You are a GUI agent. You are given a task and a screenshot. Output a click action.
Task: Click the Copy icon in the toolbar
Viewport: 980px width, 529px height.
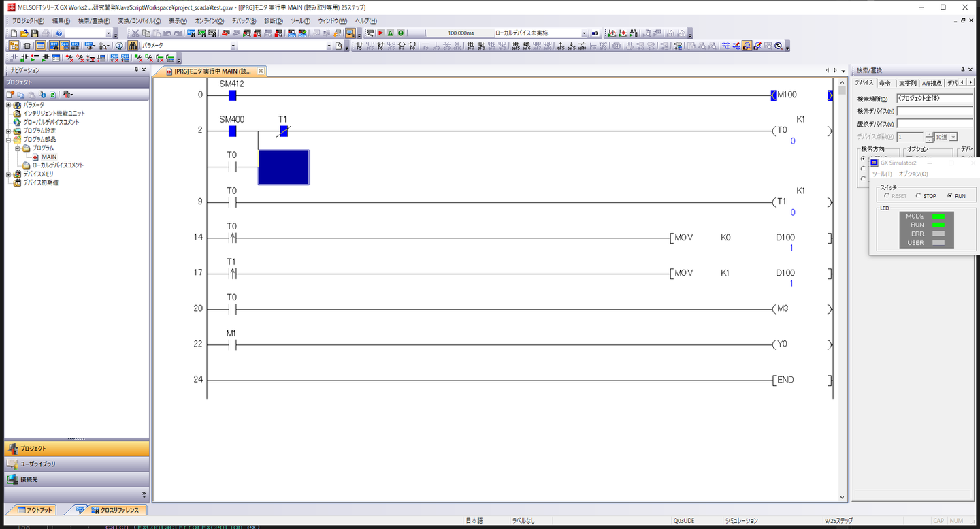point(146,33)
